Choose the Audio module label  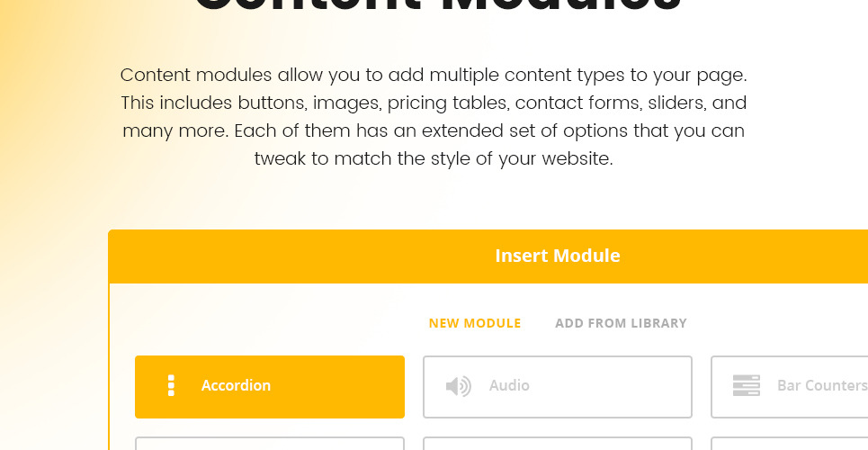(509, 386)
